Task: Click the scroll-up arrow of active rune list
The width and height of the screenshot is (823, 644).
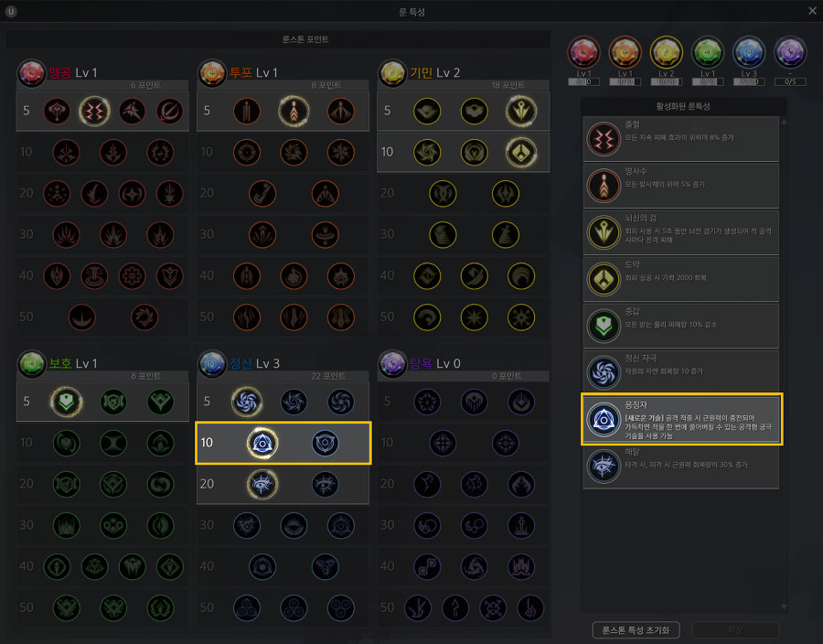Action: (784, 122)
